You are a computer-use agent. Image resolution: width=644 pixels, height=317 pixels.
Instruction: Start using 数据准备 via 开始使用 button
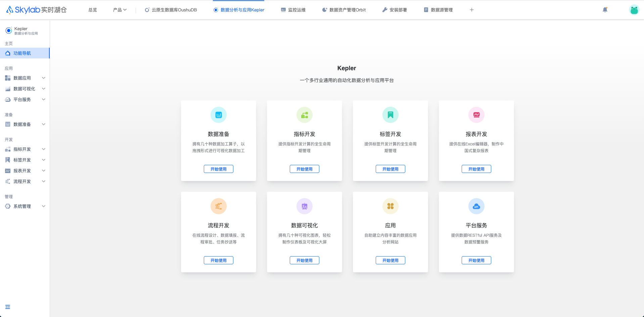click(219, 169)
